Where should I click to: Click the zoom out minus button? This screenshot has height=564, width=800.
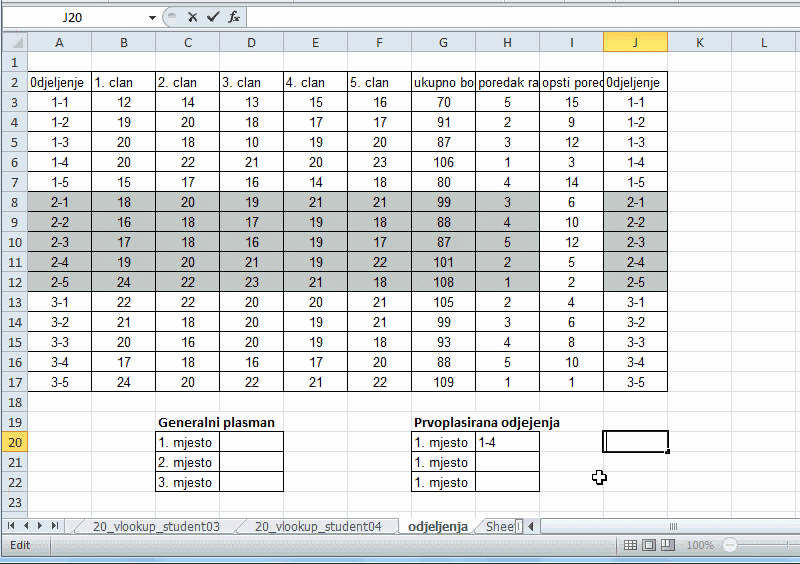pos(730,545)
